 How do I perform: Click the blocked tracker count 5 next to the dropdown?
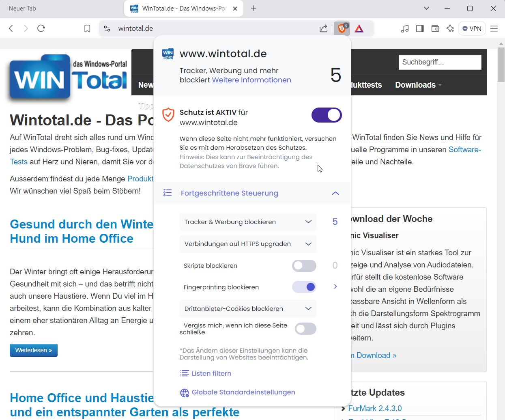pyautogui.click(x=335, y=222)
